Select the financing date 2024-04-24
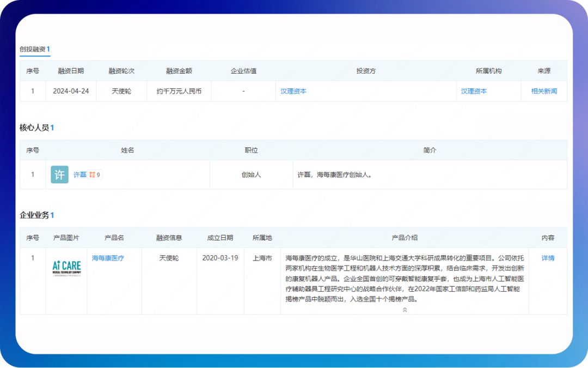This screenshot has height=368, width=588. point(71,91)
